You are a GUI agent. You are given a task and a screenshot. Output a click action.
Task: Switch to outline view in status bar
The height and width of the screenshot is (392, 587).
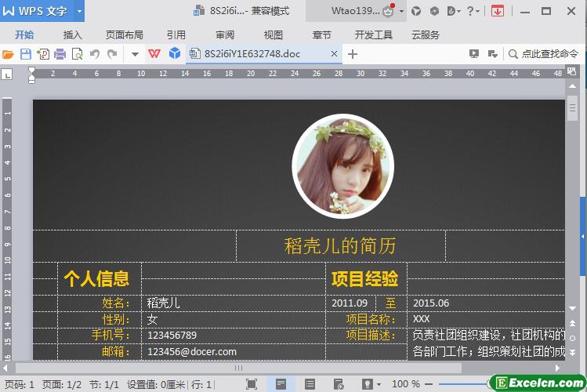[309, 384]
